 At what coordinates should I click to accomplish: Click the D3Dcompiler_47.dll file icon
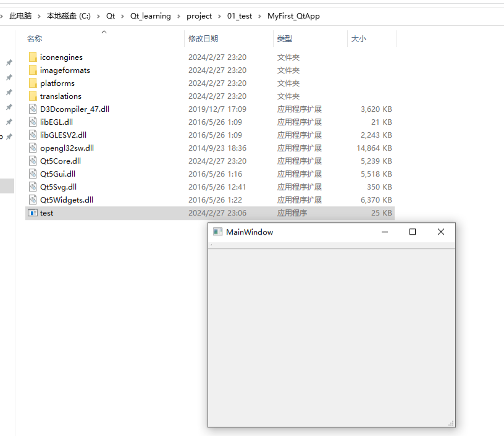point(33,109)
